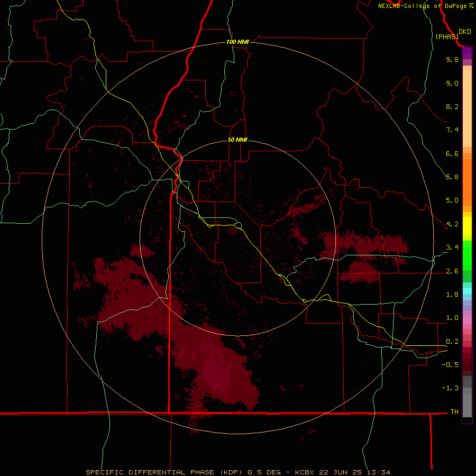
Task: Click the 2.6 scale value
Action: pyautogui.click(x=452, y=271)
